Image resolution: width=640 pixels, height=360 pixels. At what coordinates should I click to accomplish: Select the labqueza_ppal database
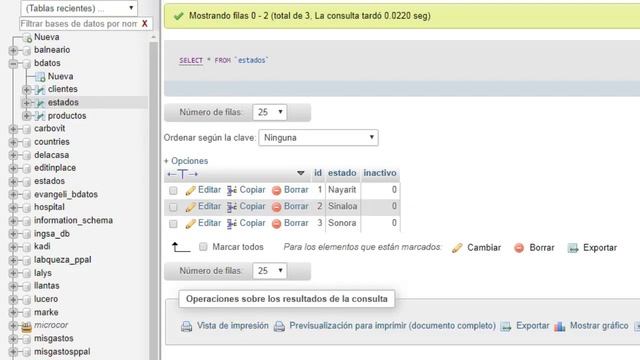(x=62, y=260)
